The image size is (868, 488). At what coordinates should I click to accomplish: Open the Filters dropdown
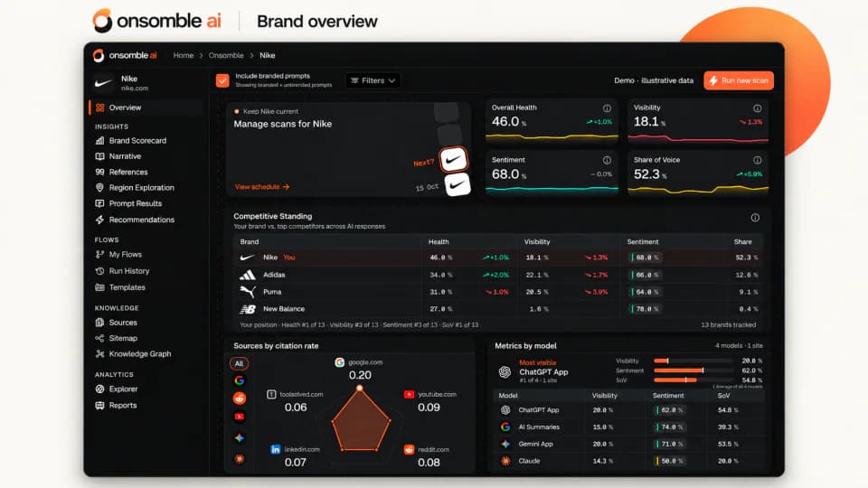(x=373, y=80)
